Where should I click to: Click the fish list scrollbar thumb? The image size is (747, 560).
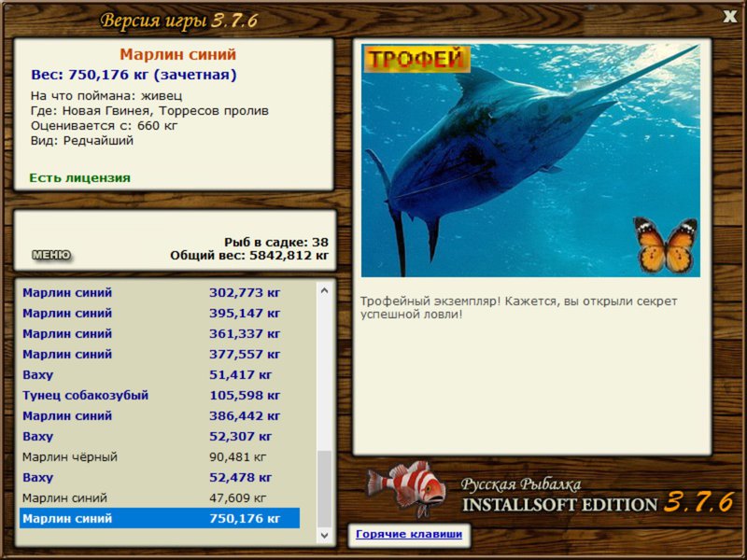(324, 488)
